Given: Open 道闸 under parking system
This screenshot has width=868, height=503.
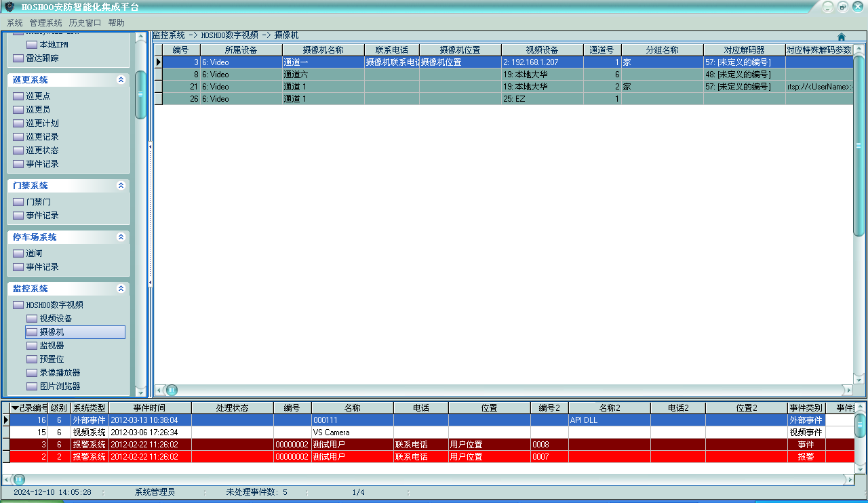Looking at the screenshot, I should tap(34, 254).
